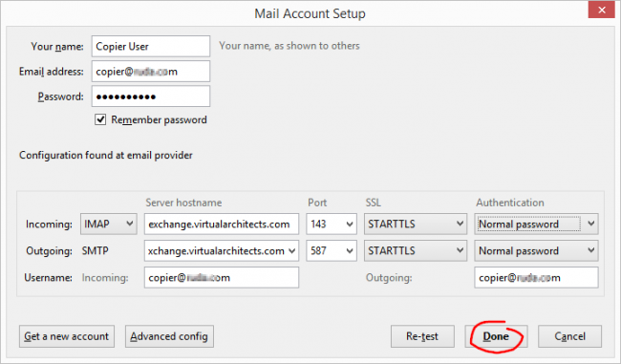Click the 'Your name, as shown to others' hint
Screen dimensions: 621x364
(289, 46)
